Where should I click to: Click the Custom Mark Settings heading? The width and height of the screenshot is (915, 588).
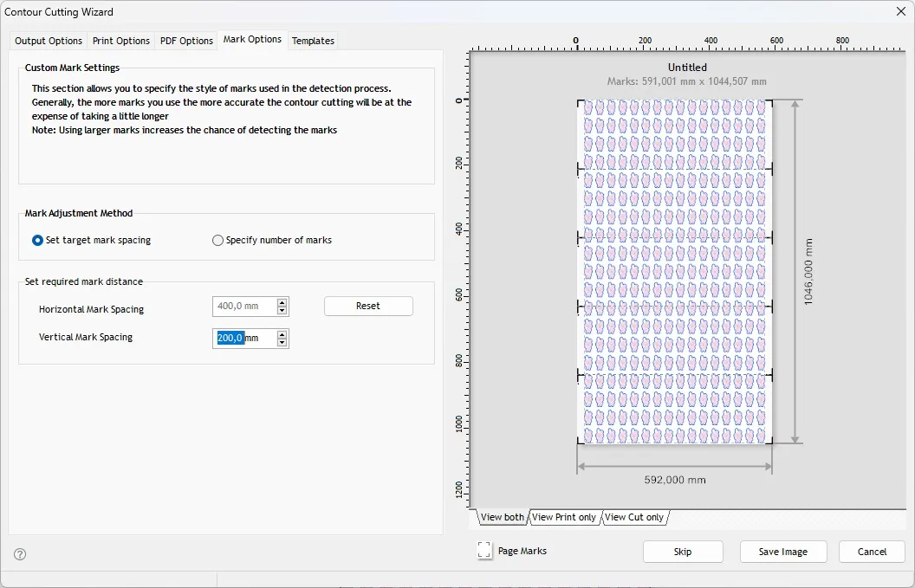tap(73, 68)
